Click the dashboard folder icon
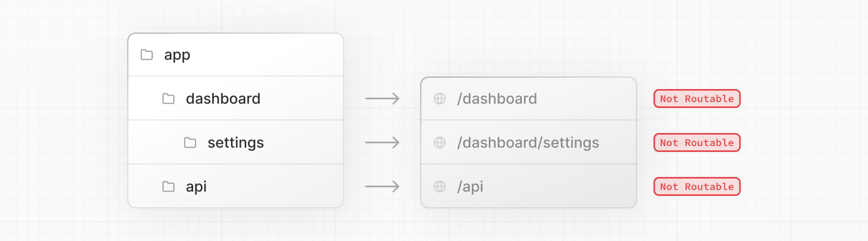 pyautogui.click(x=168, y=99)
